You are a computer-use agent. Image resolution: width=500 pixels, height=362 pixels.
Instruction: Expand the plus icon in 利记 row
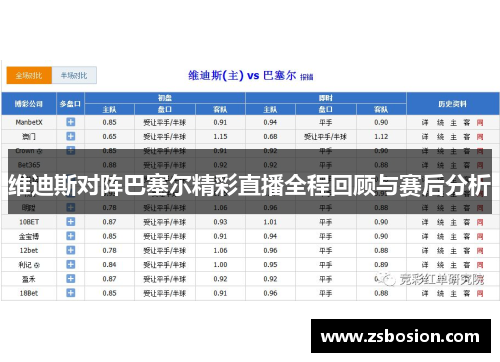tap(71, 265)
